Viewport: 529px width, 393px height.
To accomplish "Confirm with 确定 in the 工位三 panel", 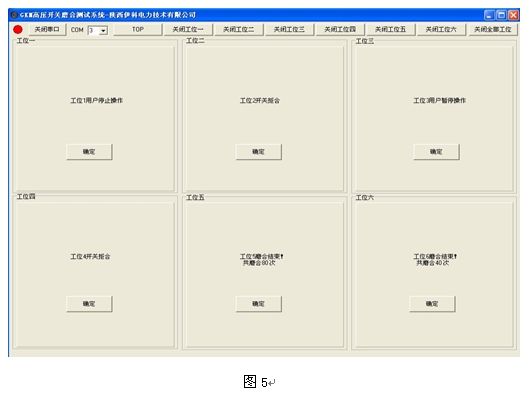I will coord(436,152).
